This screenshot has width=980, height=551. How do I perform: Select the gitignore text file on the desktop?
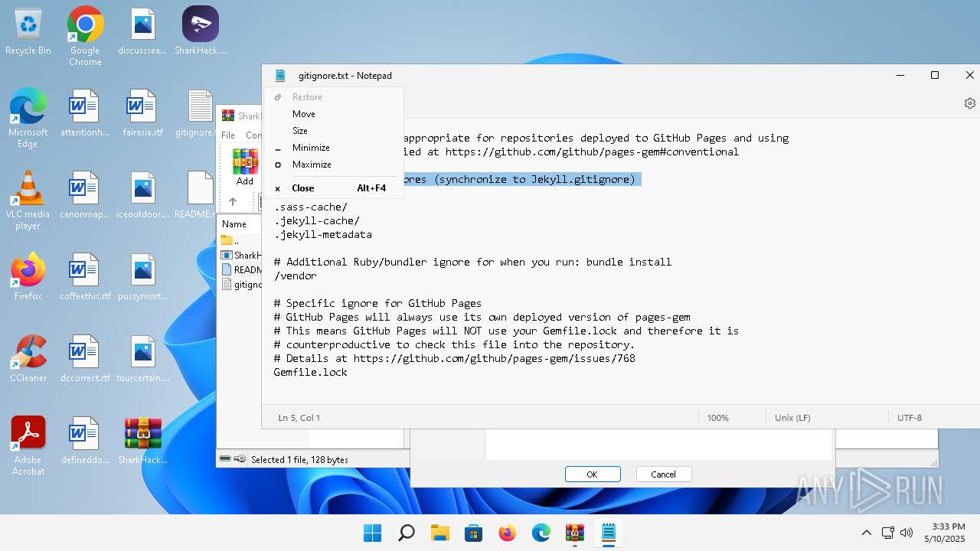(200, 114)
